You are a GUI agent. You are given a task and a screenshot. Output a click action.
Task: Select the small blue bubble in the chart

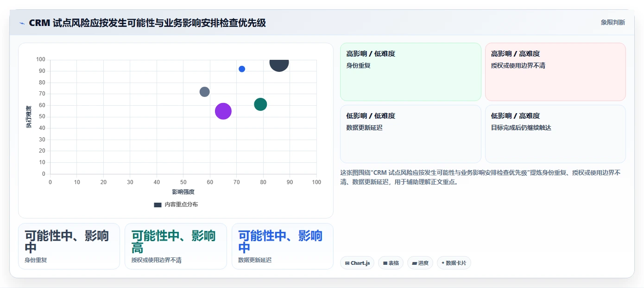point(242,69)
